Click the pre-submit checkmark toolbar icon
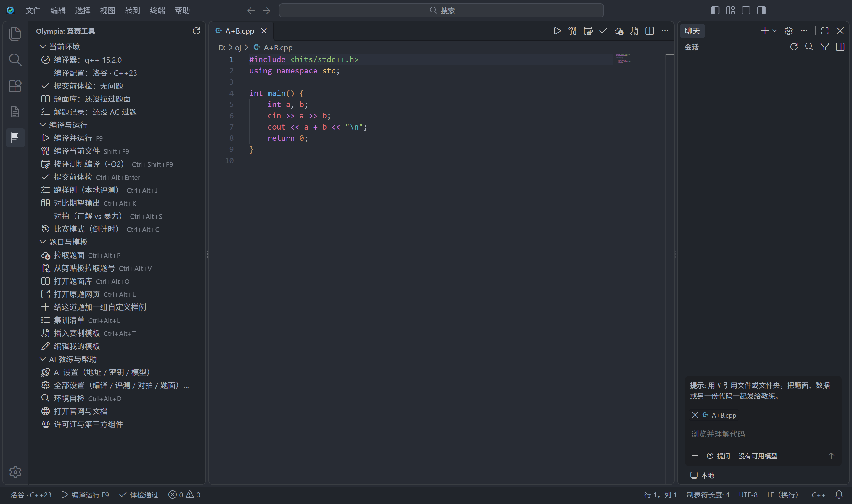This screenshot has height=504, width=852. pos(603,31)
